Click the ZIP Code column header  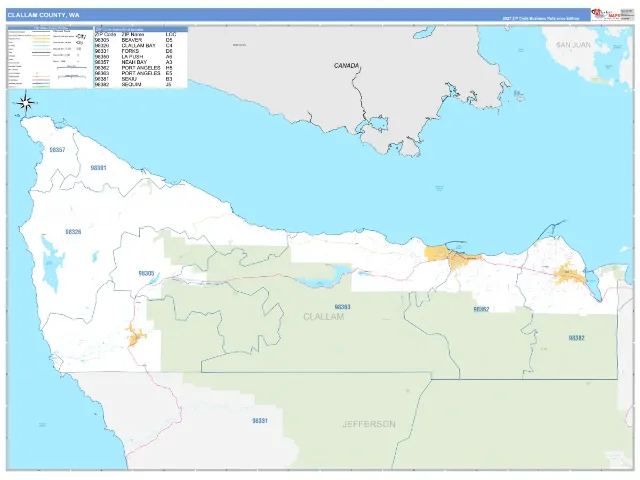pyautogui.click(x=105, y=35)
